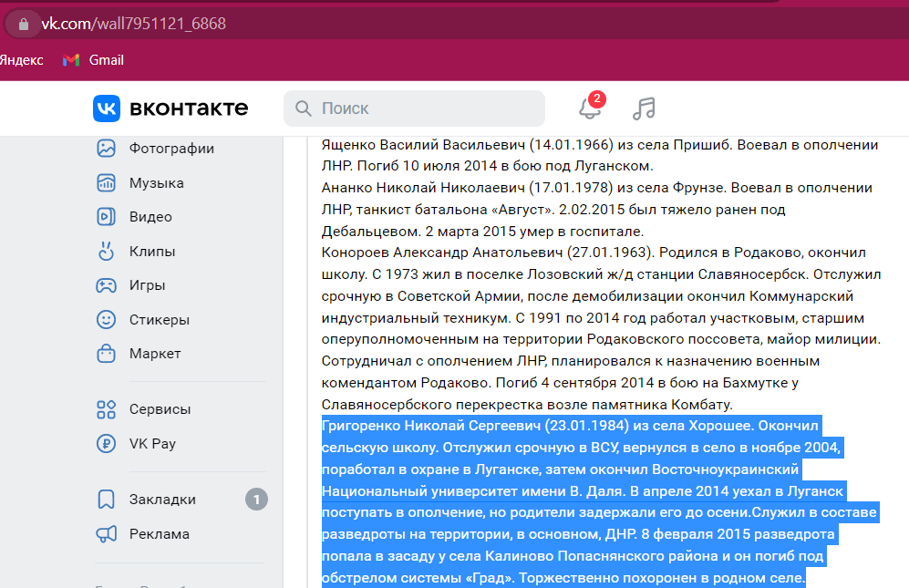Click the Реклама megaphone icon
Image resolution: width=909 pixels, height=588 pixels.
106,534
